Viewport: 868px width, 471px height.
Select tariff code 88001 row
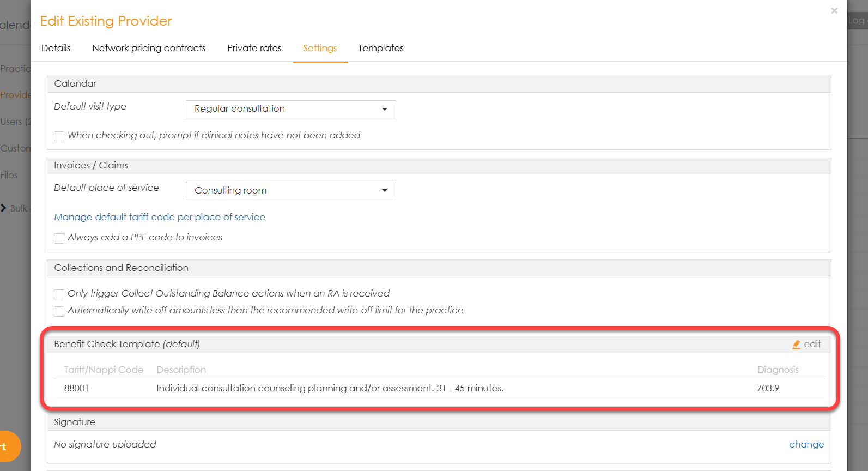(x=76, y=388)
